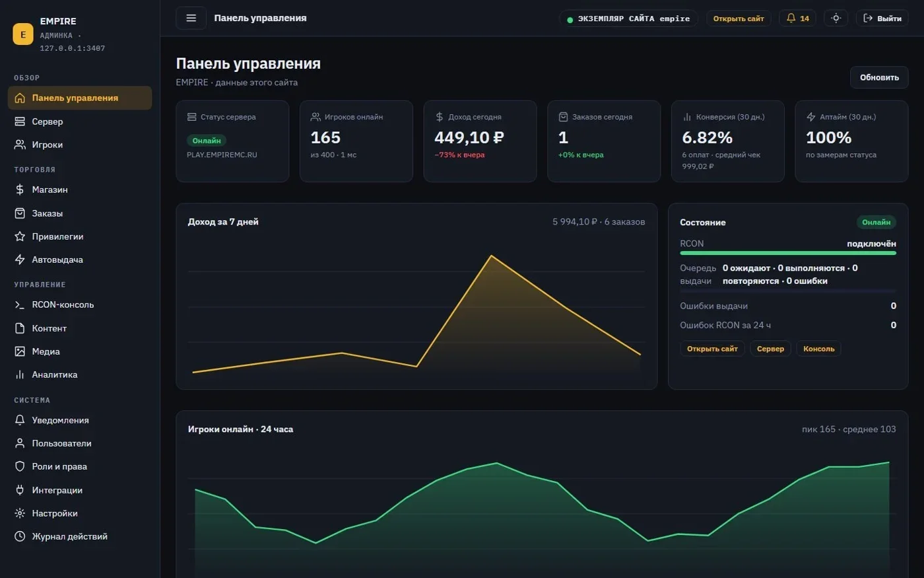Click the Обновить refresh button
Viewport: 924px width, 578px height.
tap(879, 77)
